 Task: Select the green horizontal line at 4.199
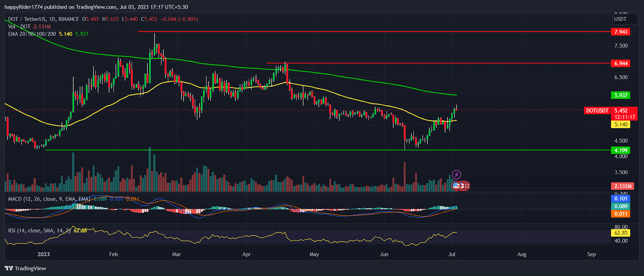327,150
